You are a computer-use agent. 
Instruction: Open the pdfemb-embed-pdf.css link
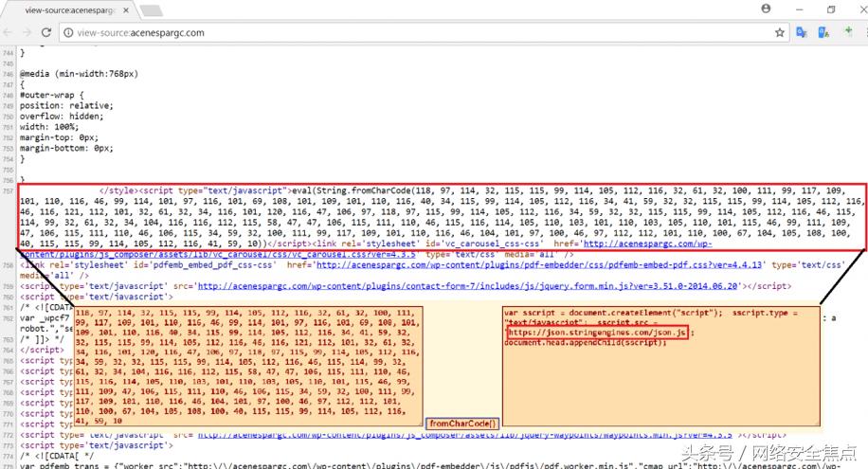pos(538,264)
